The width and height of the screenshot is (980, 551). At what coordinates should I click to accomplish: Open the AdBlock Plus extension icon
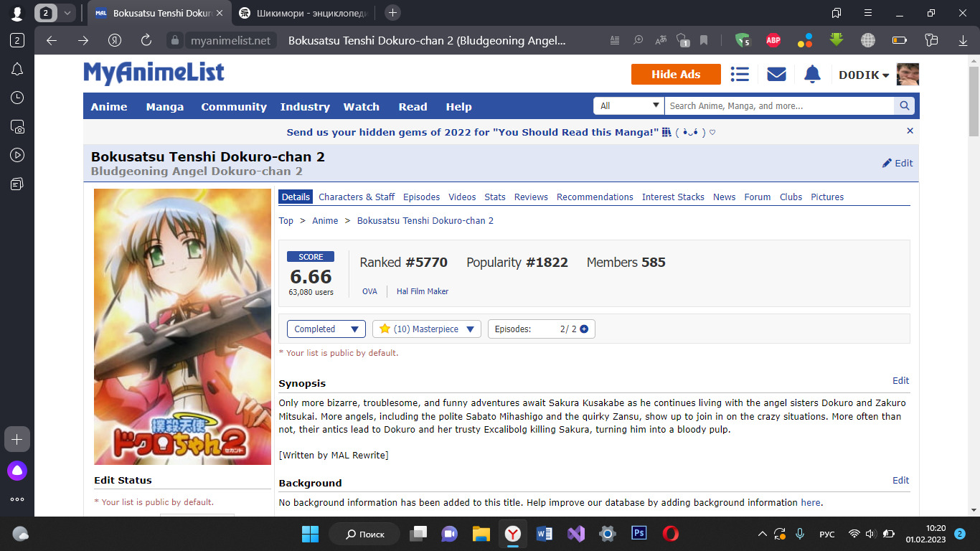coord(773,40)
